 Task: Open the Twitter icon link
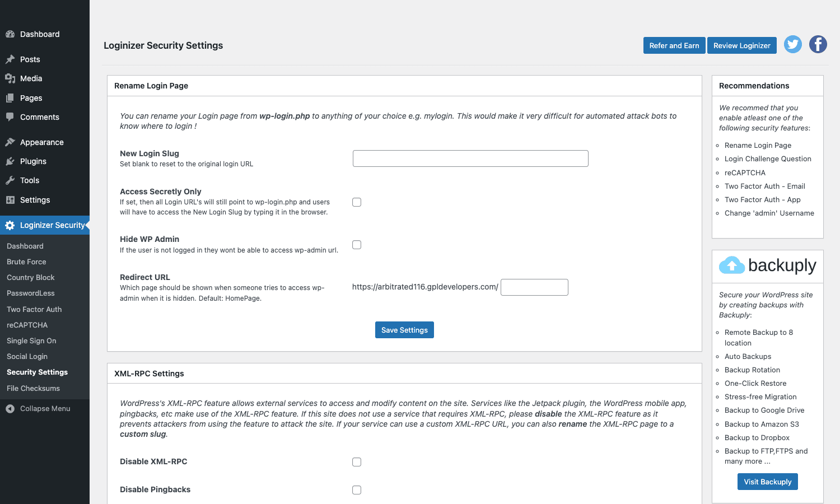point(793,44)
